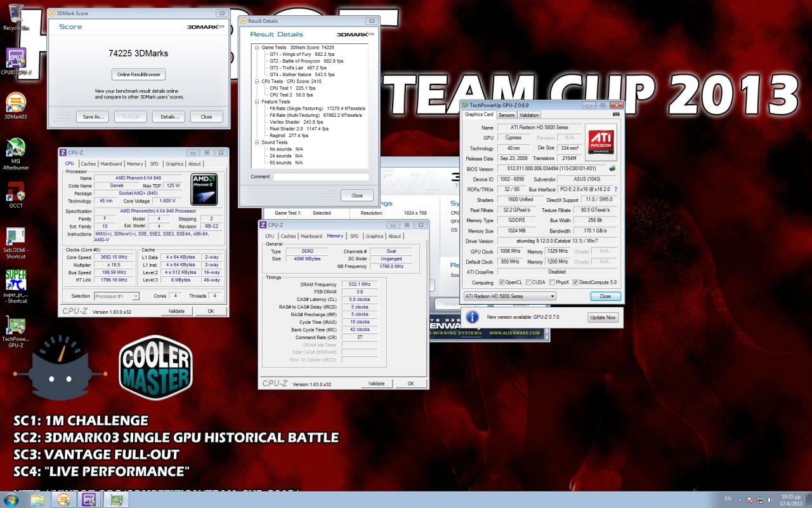Click the AMD Phenom II logo in CPU-Z

(x=204, y=189)
